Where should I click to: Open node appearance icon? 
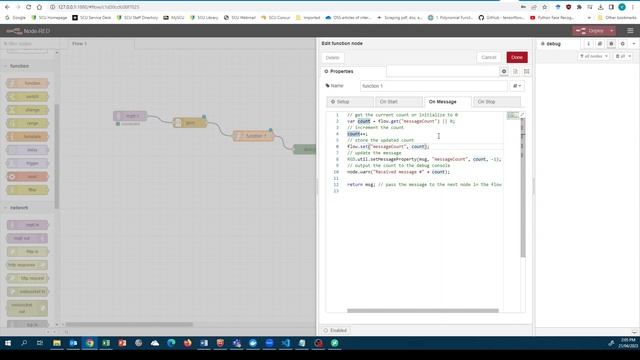[527, 71]
